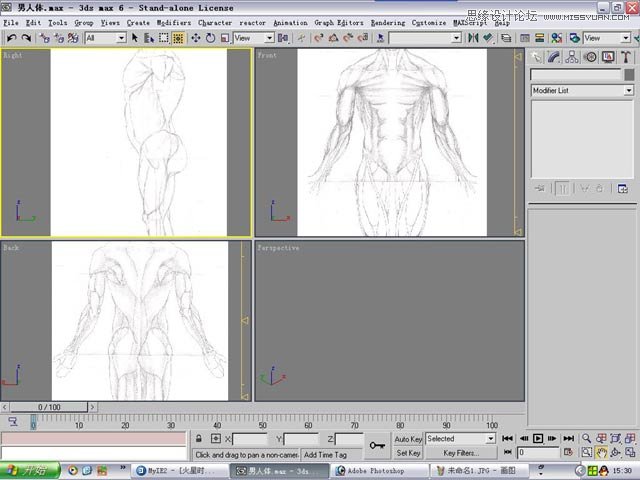
Task: Click the time slider showing 0 / 100
Action: [x=48, y=408]
